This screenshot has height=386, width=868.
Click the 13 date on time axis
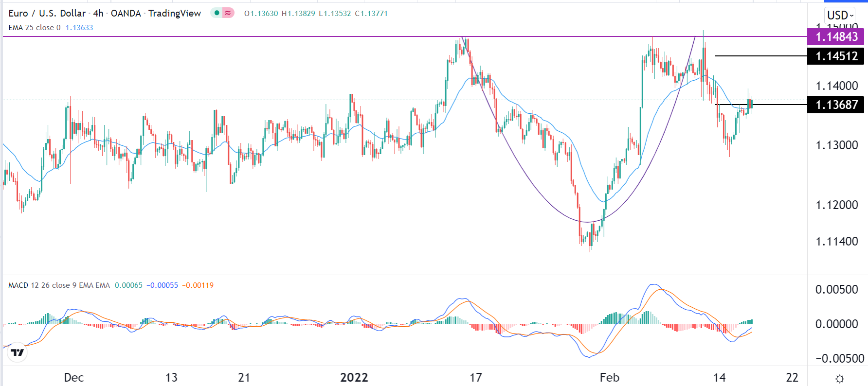tap(171, 378)
